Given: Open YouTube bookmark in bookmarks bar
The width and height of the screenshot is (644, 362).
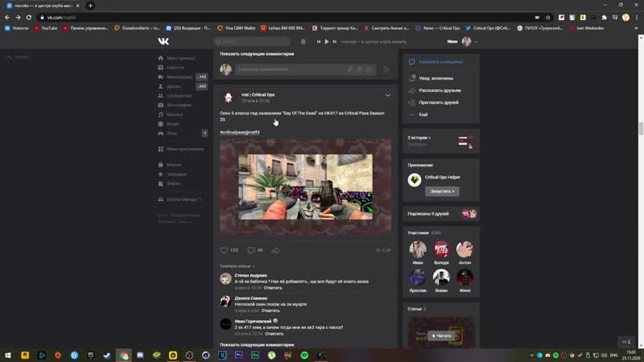Looking at the screenshot, I should (x=46, y=28).
